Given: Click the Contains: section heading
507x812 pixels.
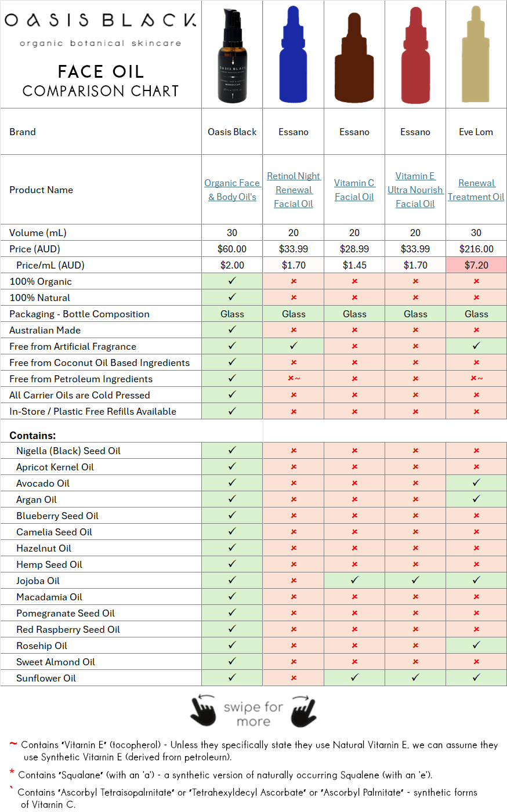Looking at the screenshot, I should coord(32,436).
